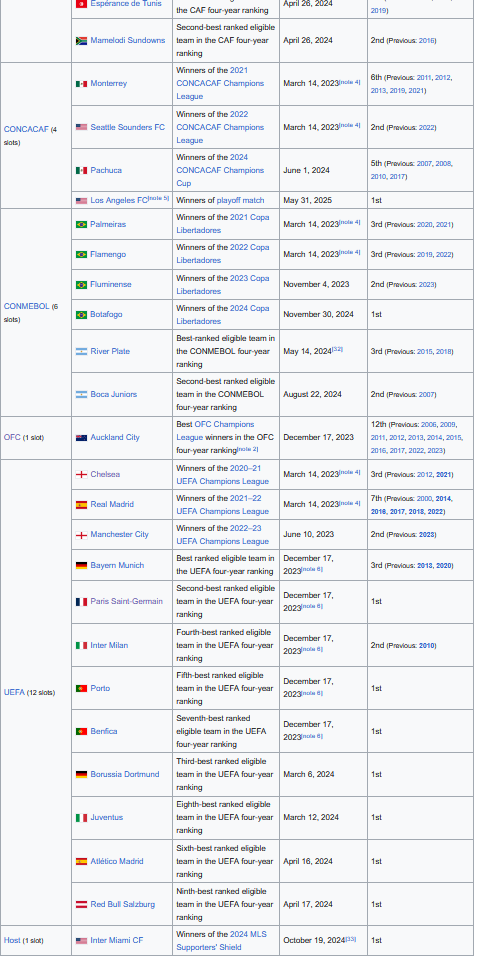Open the Seattle Sounders FC link

[127, 127]
